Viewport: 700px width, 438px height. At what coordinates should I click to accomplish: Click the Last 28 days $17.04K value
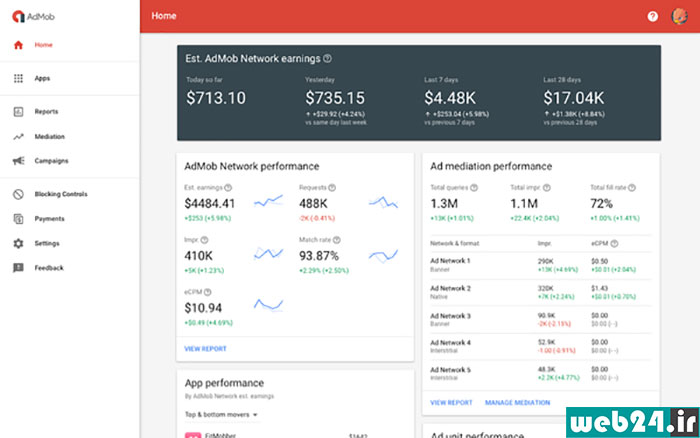(x=573, y=98)
